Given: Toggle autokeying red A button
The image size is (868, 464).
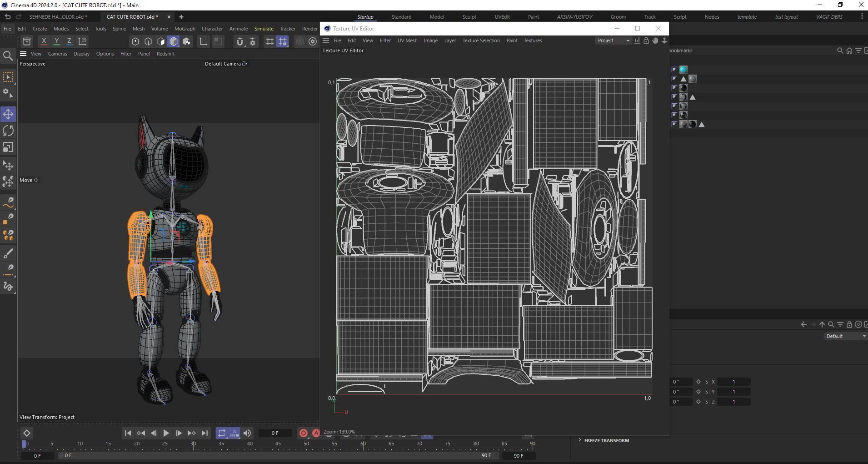Looking at the screenshot, I should coord(316,433).
